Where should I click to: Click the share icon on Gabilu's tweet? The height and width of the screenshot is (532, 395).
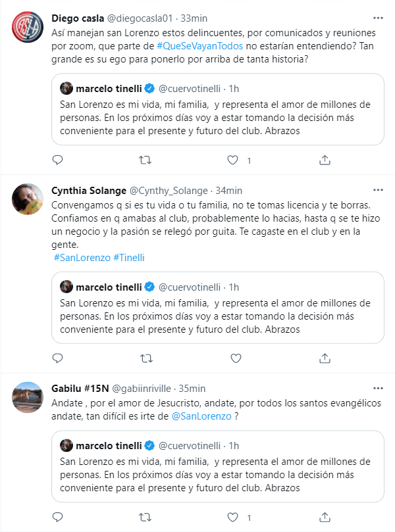pos(324,516)
